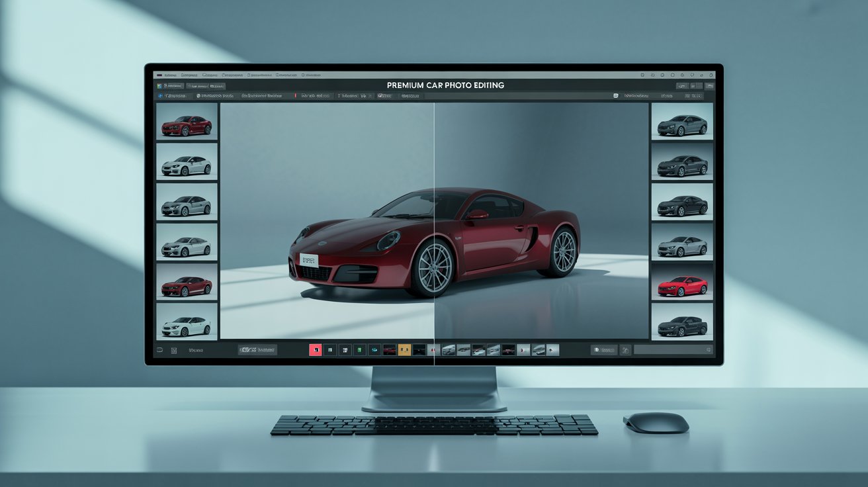This screenshot has height=487, width=868.
Task: Toggle the red status indicator on the toolbar
Action: coord(294,95)
